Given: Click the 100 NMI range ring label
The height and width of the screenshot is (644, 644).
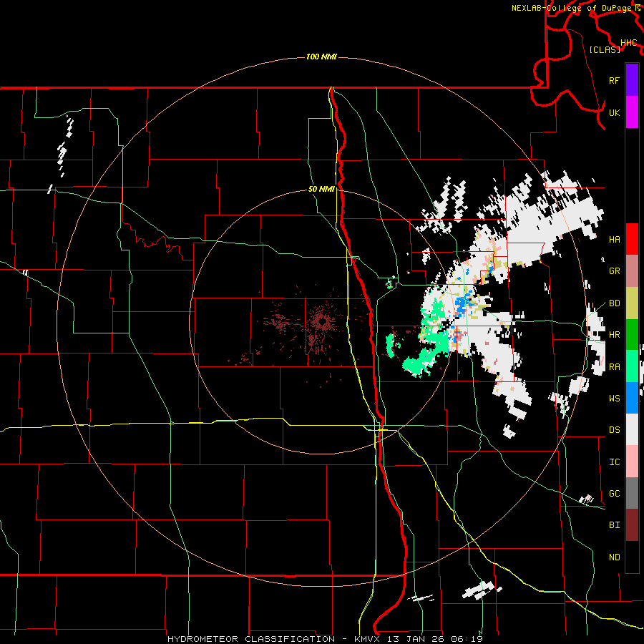Looking at the screenshot, I should click(x=321, y=57).
